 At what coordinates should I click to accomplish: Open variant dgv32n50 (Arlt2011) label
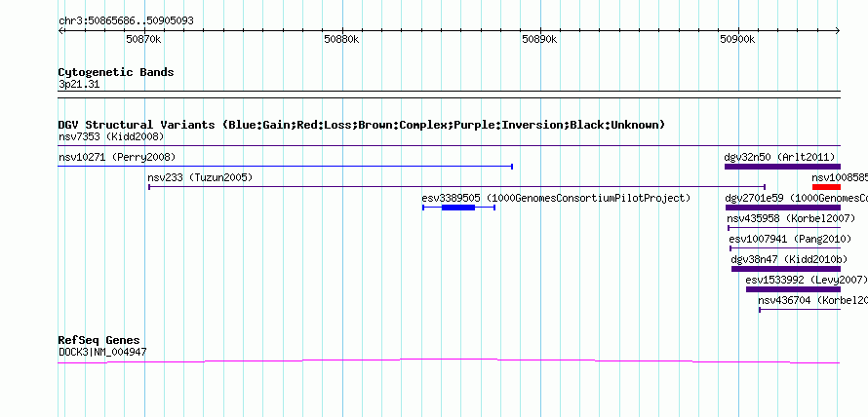click(x=779, y=157)
